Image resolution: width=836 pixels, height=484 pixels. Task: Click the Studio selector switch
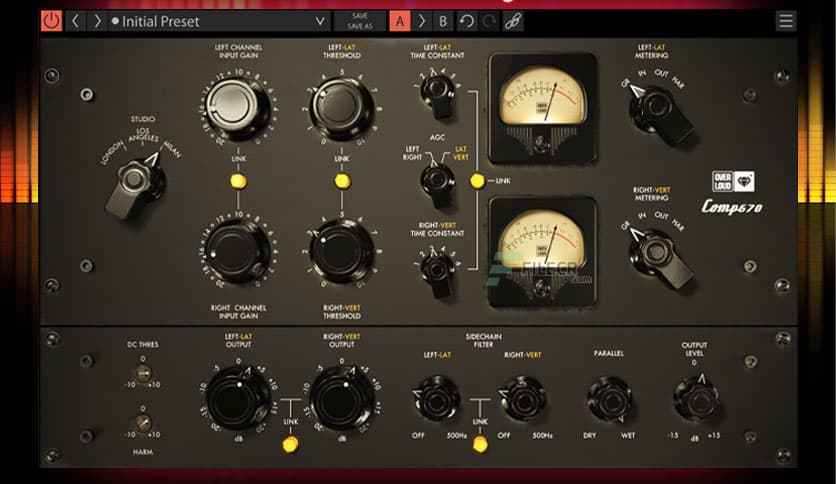click(134, 184)
